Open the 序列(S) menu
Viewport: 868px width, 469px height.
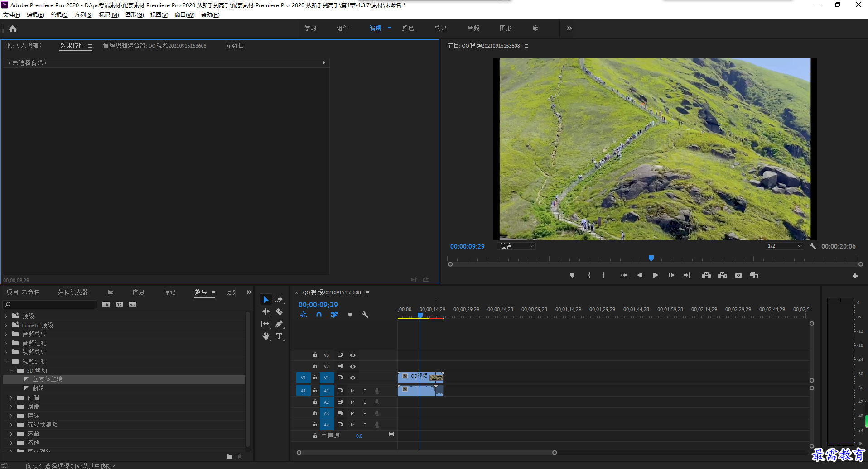(84, 15)
